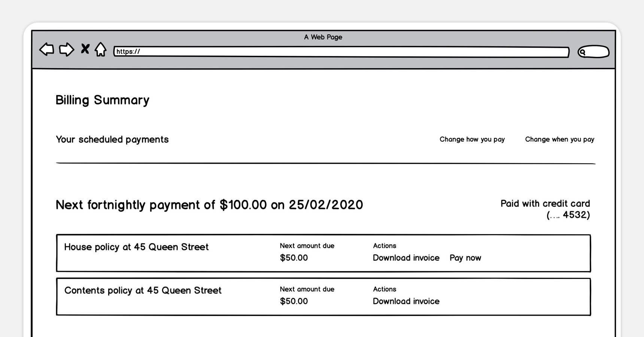Open the Change when you pay link
The width and height of the screenshot is (644, 337).
pyautogui.click(x=559, y=139)
